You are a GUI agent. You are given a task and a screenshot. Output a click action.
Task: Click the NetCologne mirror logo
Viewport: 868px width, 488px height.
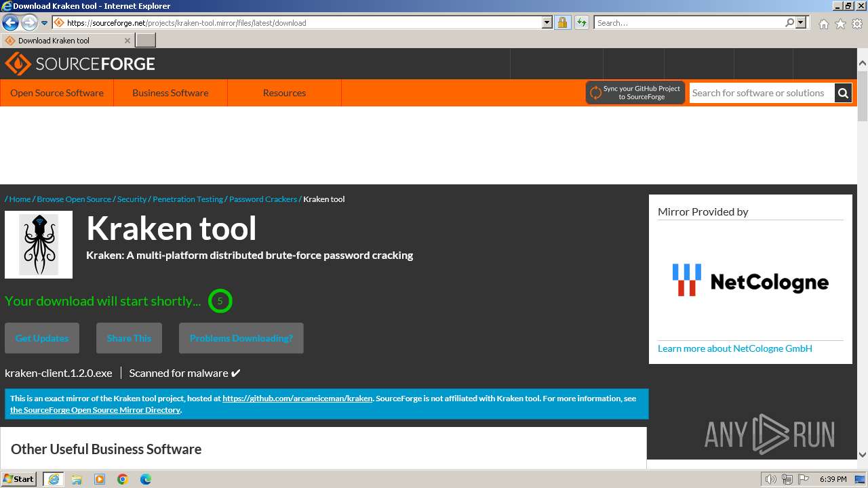click(x=750, y=280)
